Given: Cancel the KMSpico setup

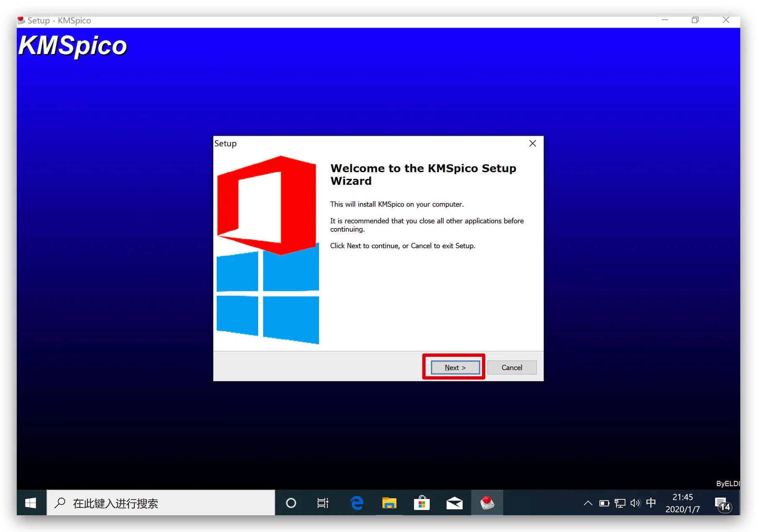Looking at the screenshot, I should pos(512,367).
